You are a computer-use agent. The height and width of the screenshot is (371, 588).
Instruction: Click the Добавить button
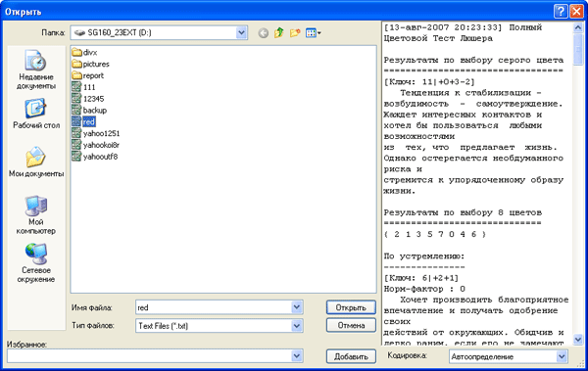[351, 356]
